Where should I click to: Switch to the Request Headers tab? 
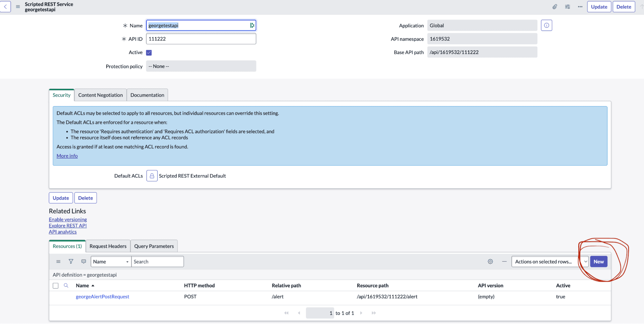click(x=108, y=246)
